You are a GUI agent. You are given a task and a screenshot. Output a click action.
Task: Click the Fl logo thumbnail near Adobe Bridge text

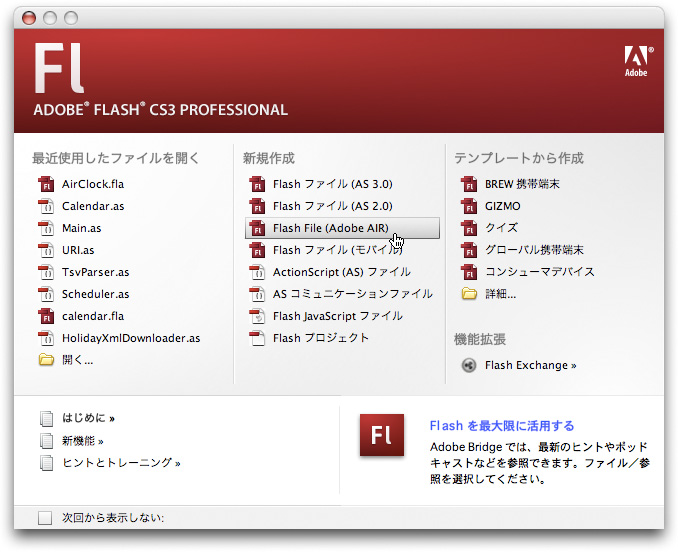[382, 435]
